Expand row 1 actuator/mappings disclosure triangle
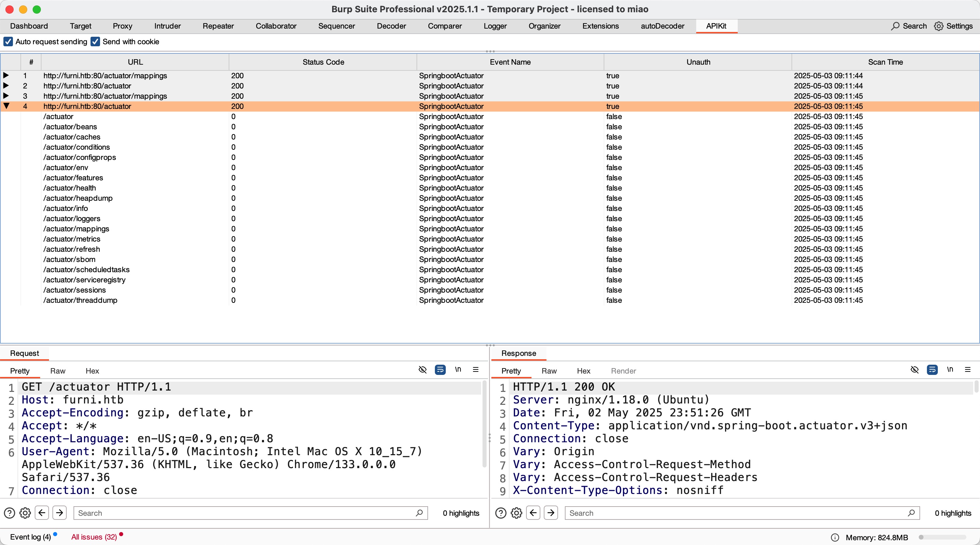 6,75
